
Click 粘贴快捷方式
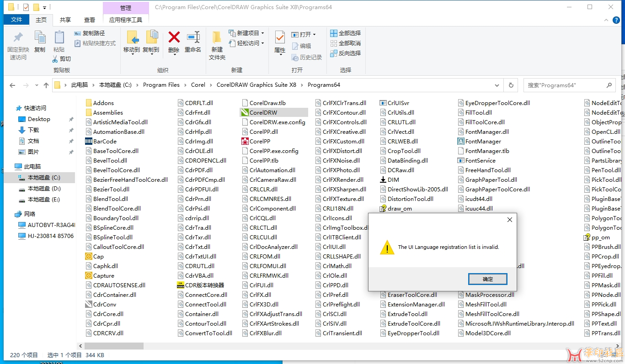click(95, 43)
